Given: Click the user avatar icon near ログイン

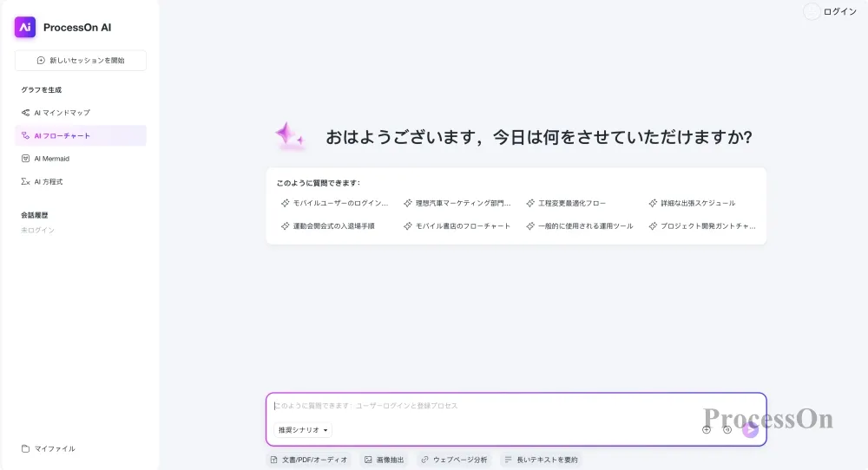Looking at the screenshot, I should coord(812,11).
